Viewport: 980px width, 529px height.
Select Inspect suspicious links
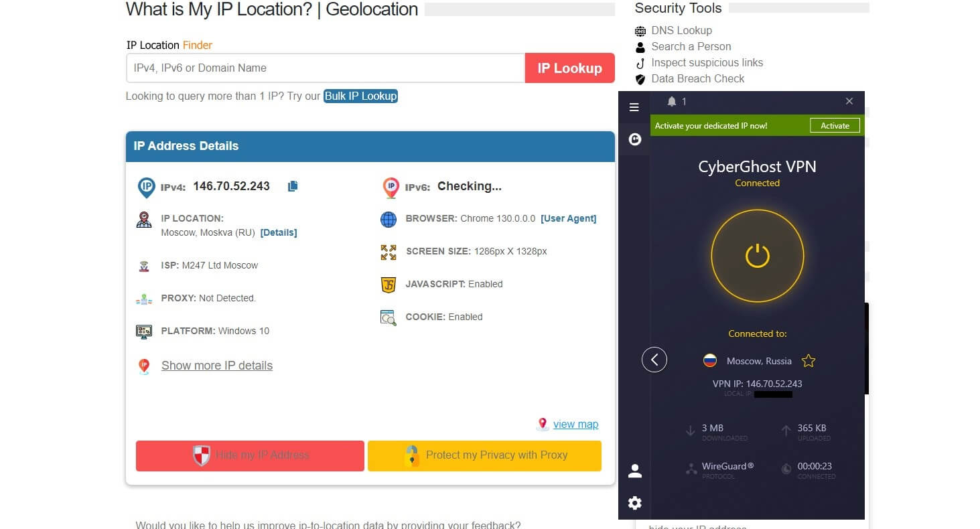(x=707, y=62)
